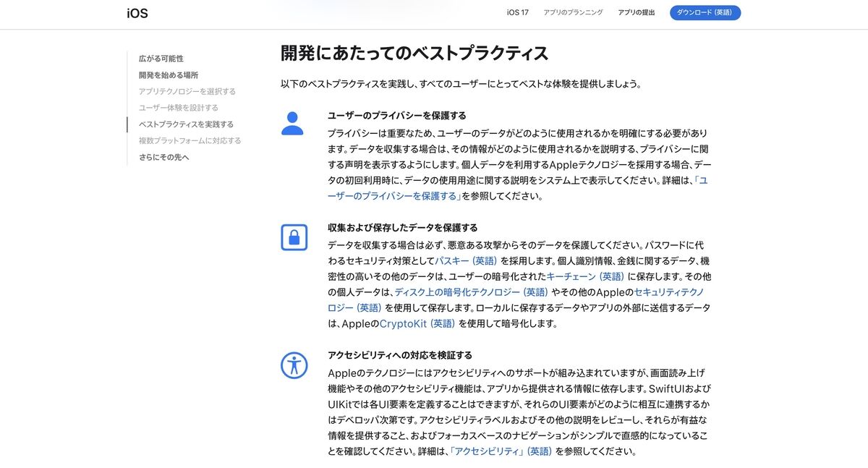Click the person silhouette privacy icon

coord(292,124)
